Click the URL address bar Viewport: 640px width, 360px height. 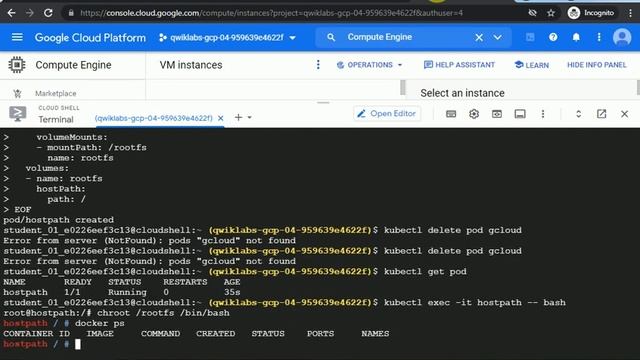click(271, 13)
